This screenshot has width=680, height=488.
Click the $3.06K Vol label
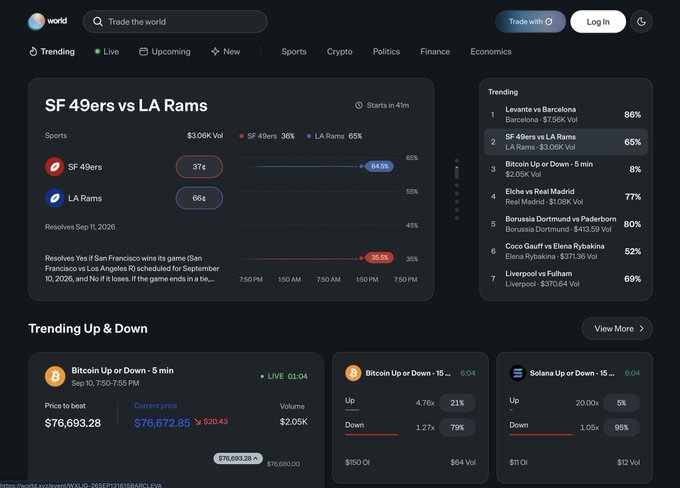point(205,136)
